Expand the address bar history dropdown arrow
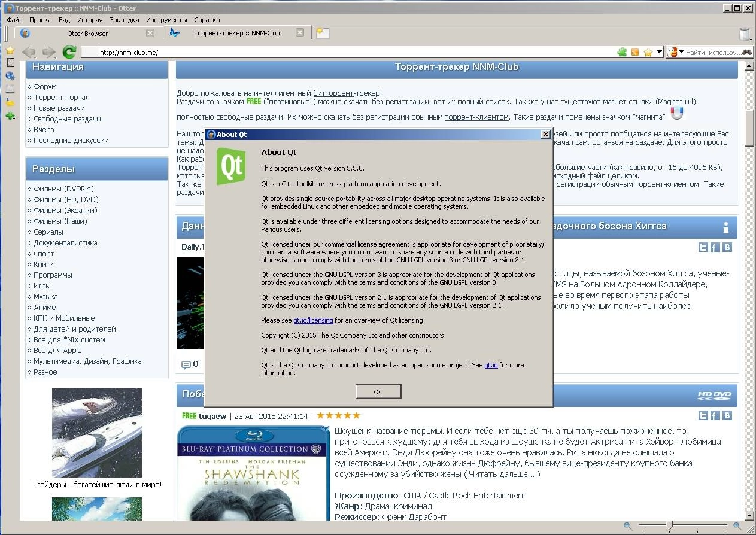756x535 pixels. pos(660,53)
